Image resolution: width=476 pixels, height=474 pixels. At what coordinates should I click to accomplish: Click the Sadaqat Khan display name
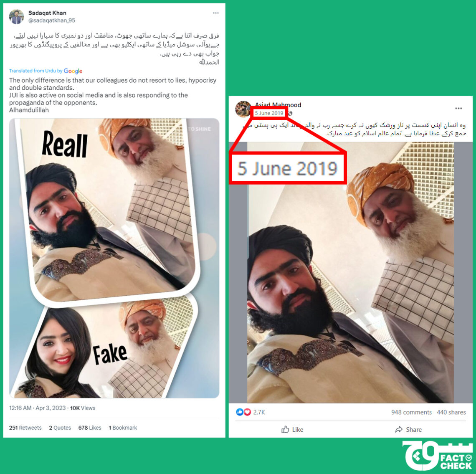47,13
